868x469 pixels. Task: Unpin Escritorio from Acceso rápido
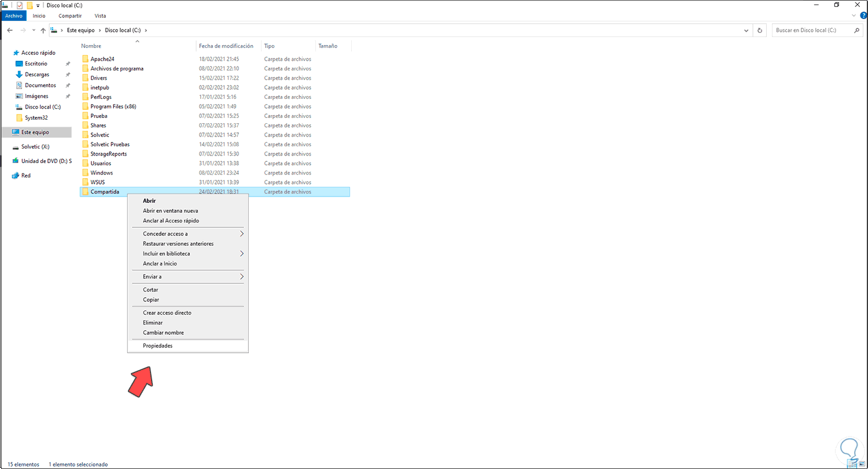(x=67, y=63)
